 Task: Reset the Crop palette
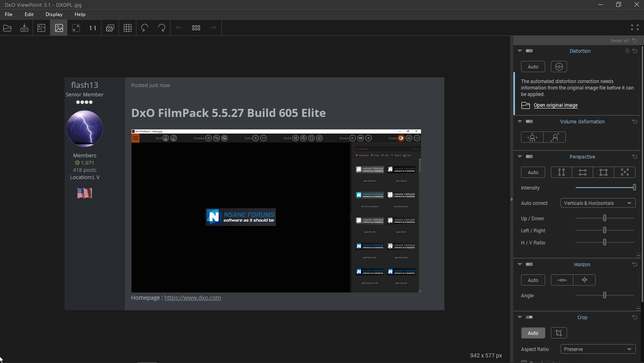(x=635, y=317)
